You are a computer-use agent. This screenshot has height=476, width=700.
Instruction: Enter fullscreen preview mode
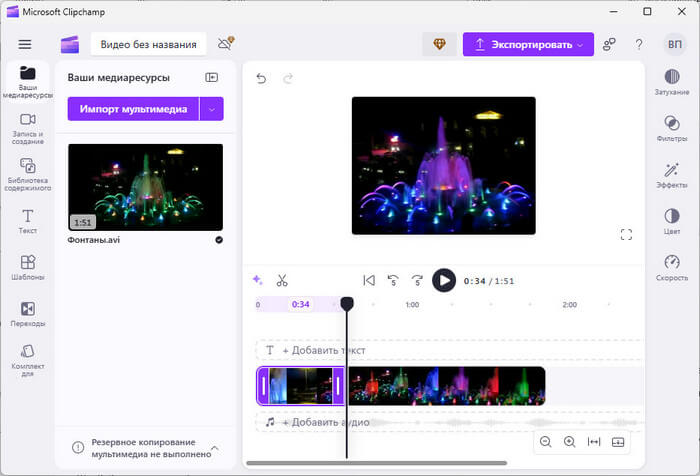(x=626, y=234)
